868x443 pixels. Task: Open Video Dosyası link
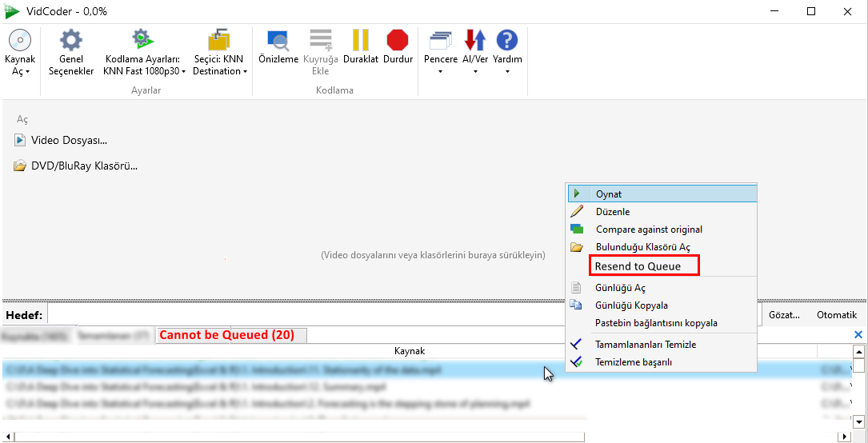click(x=69, y=141)
